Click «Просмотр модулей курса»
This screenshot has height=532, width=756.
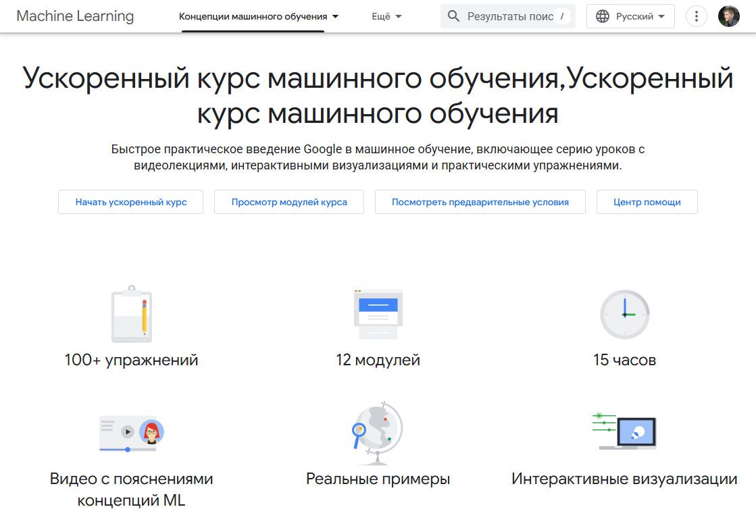click(288, 201)
